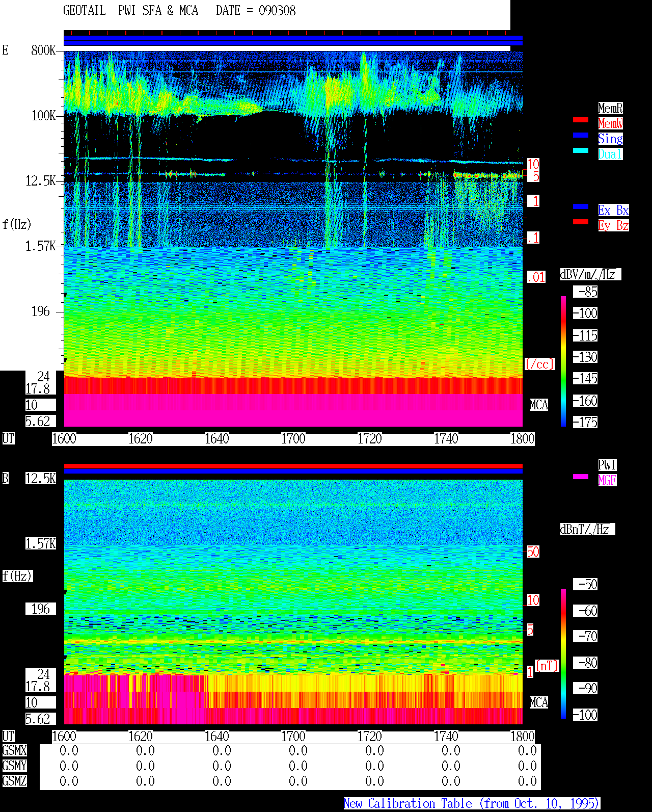Viewport: 652px width, 812px height.
Task: Click the MCA label beside E spectrogram
Action: pos(539,405)
